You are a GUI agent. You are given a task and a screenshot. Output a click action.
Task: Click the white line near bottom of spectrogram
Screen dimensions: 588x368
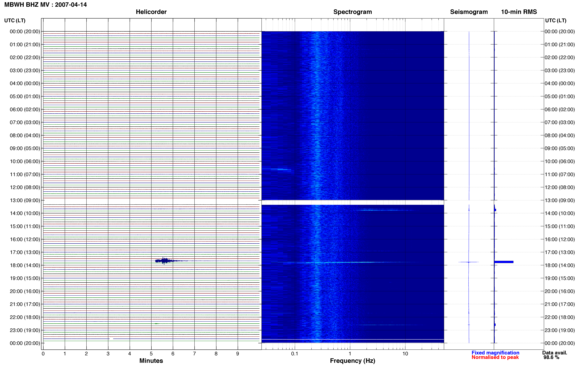pos(352,339)
